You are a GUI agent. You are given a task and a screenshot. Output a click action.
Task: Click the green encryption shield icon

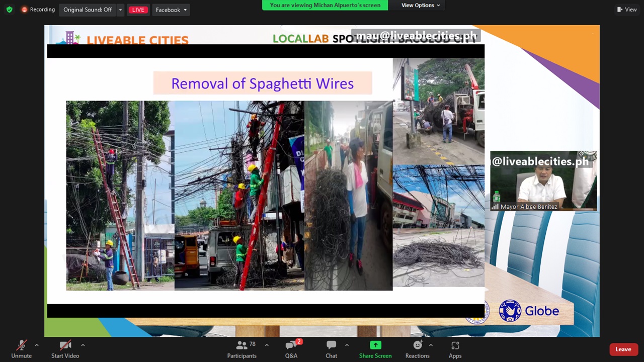pos(9,10)
